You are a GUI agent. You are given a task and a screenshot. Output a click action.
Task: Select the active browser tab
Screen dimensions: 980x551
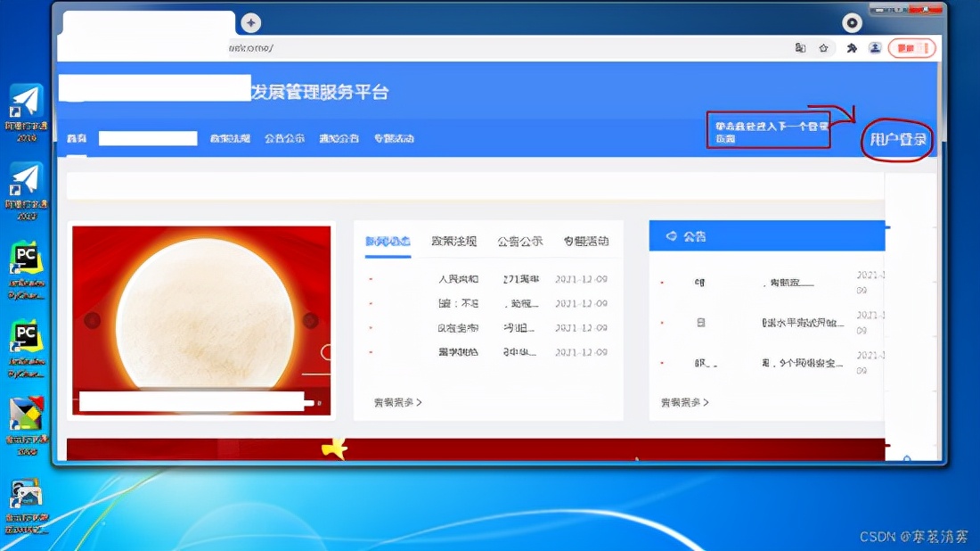149,23
